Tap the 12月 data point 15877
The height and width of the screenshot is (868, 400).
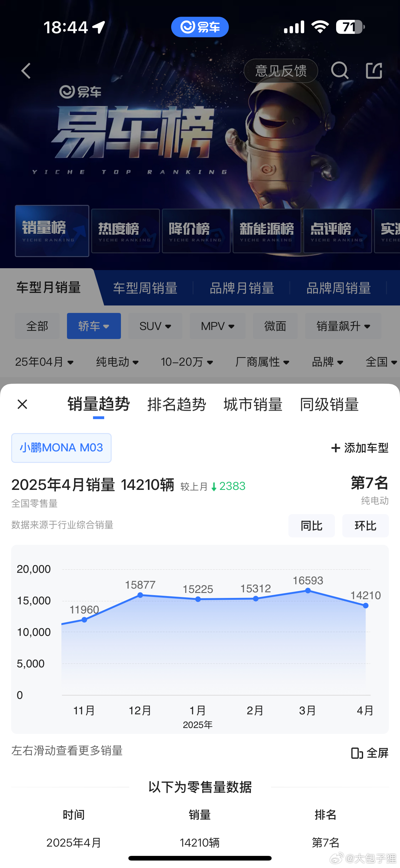click(140, 595)
